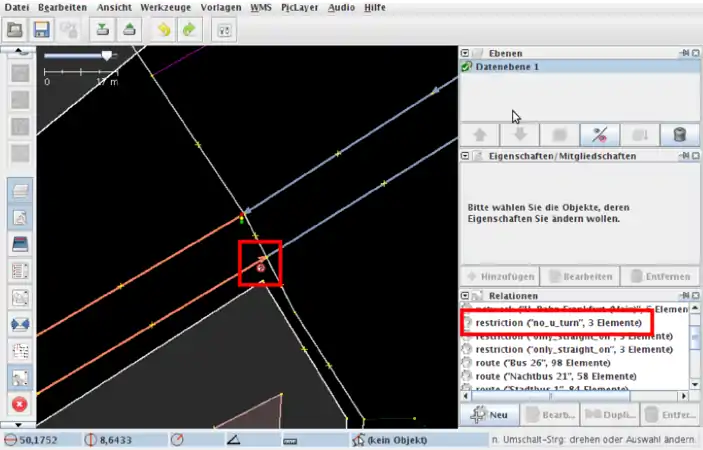Click the upload data toolbar icon
This screenshot has height=450, width=703.
[x=129, y=29]
